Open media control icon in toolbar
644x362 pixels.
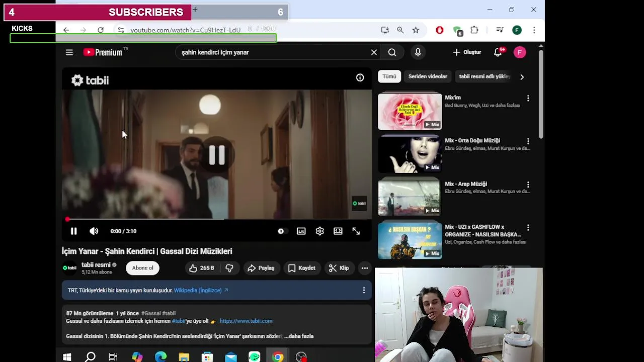click(x=500, y=30)
